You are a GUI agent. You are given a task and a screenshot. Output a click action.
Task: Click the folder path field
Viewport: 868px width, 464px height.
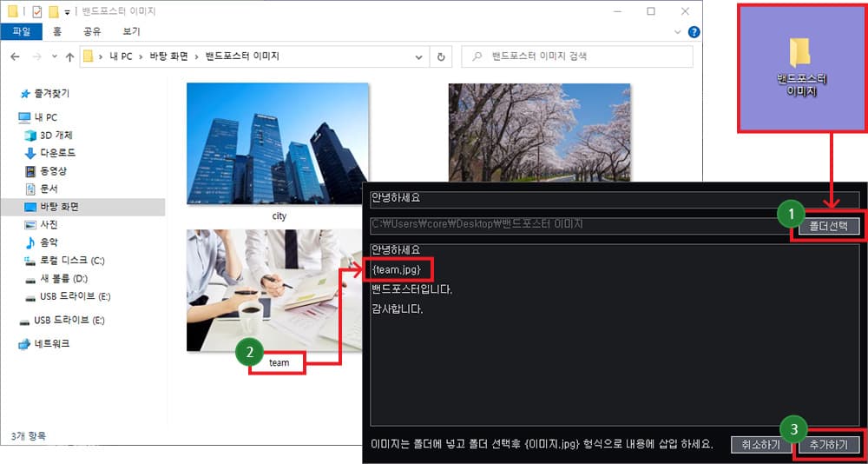coord(583,225)
